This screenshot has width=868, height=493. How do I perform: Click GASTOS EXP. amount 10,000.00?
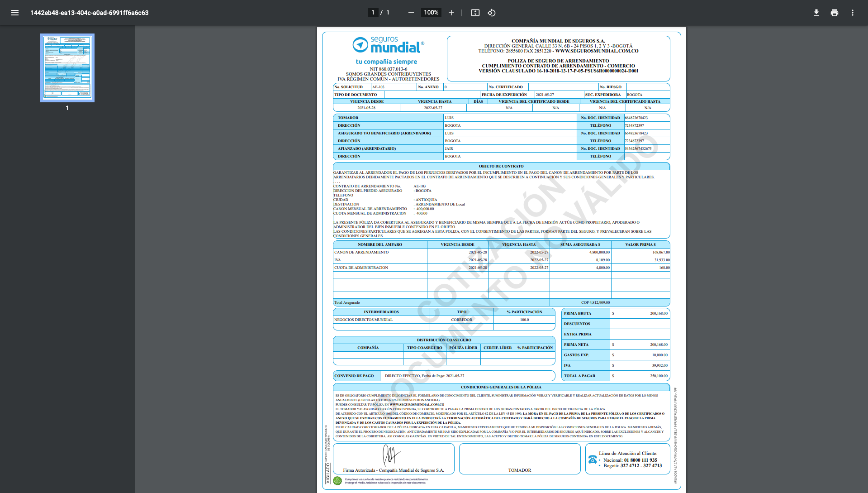(x=659, y=355)
